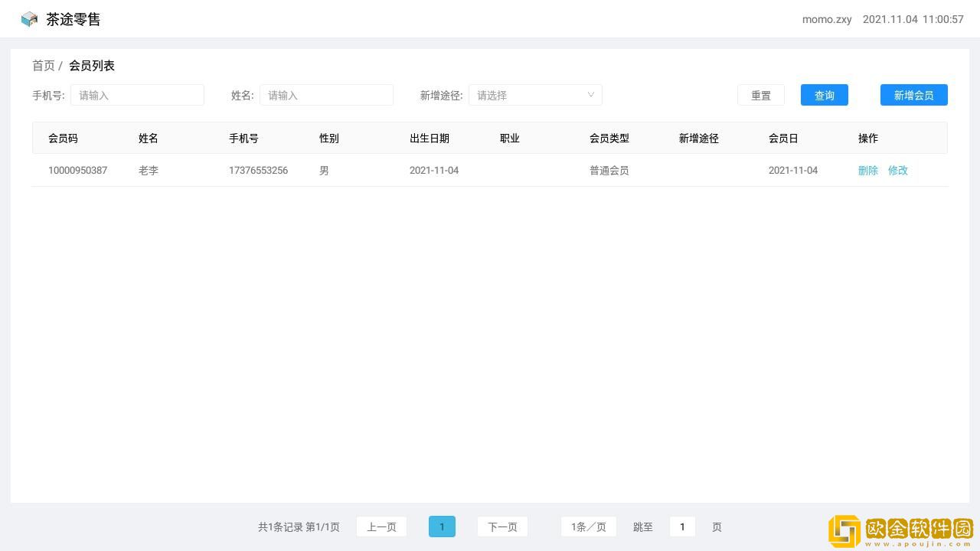Image resolution: width=980 pixels, height=551 pixels.
Task: Click the 查询 button
Action: pos(824,95)
